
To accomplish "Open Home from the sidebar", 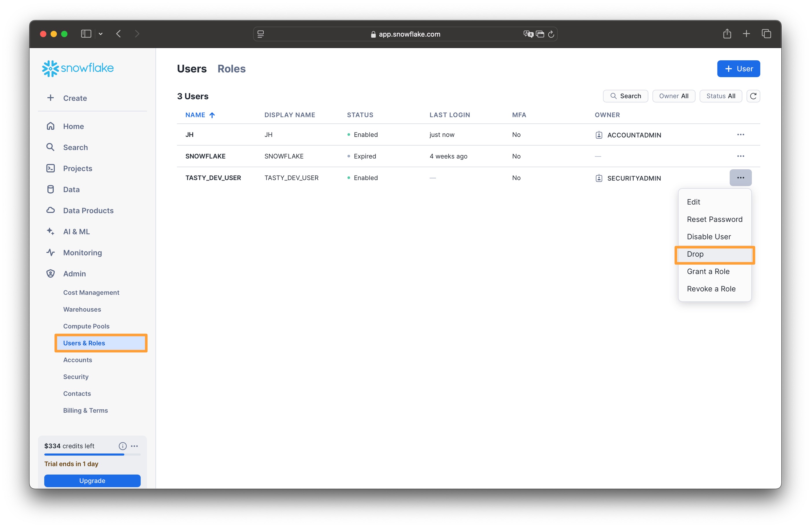I will (x=73, y=126).
